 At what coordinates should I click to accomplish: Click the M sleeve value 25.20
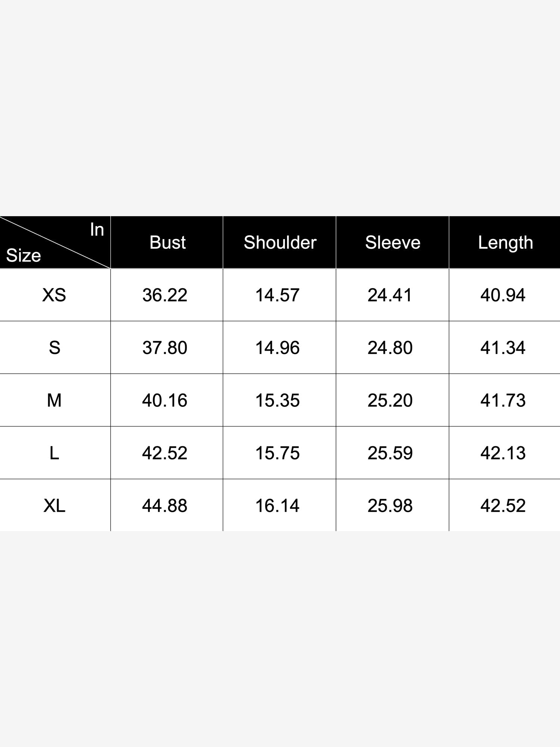click(390, 400)
